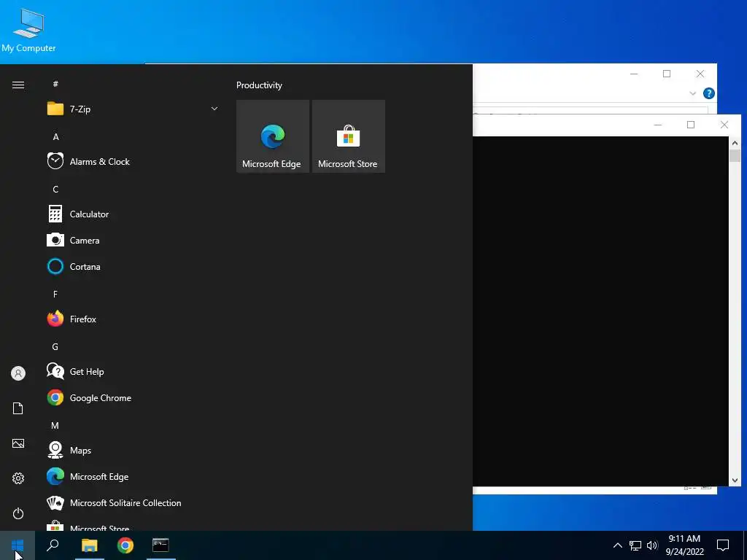Minimize the console window

(x=658, y=125)
